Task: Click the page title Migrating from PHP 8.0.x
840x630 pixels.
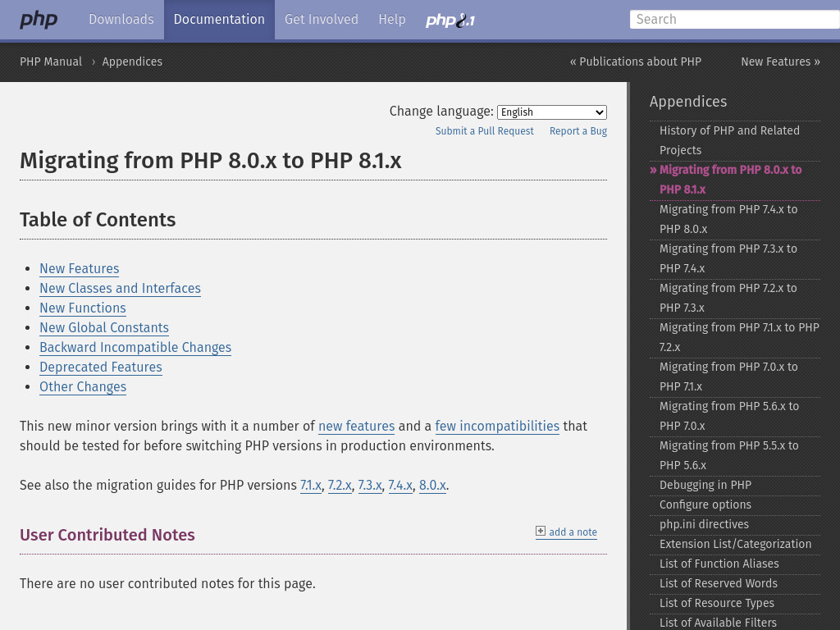Action: (x=211, y=161)
